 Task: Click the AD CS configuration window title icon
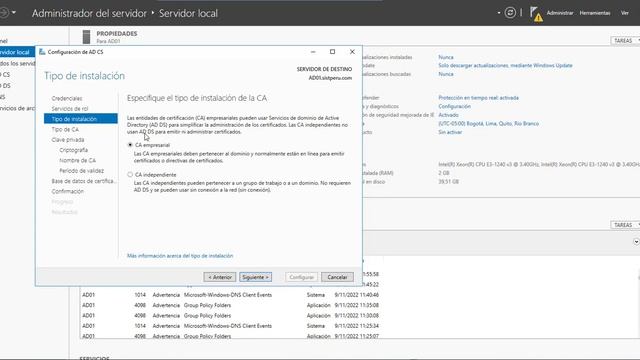42,52
